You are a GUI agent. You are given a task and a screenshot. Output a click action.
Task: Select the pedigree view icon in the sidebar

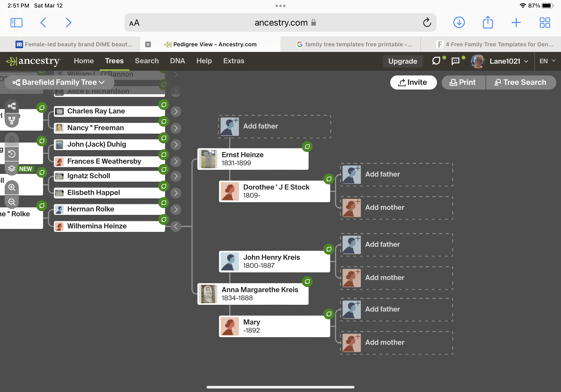[12, 106]
